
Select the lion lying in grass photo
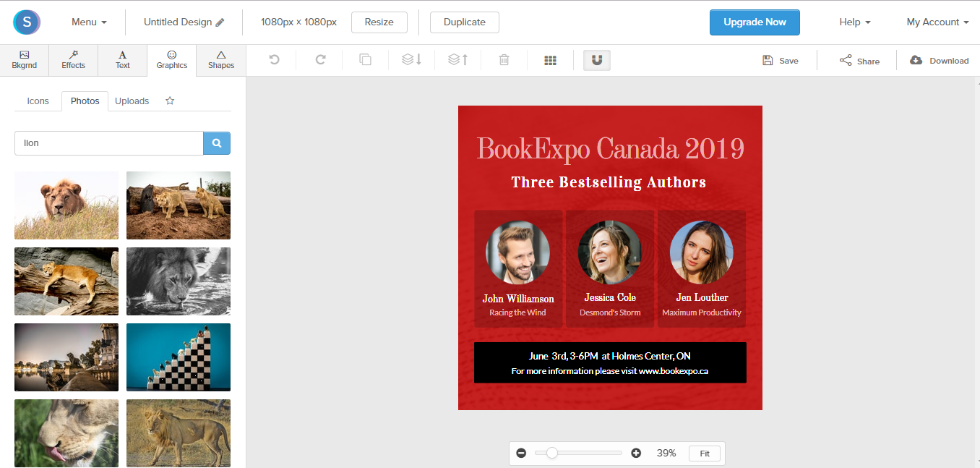click(x=66, y=205)
